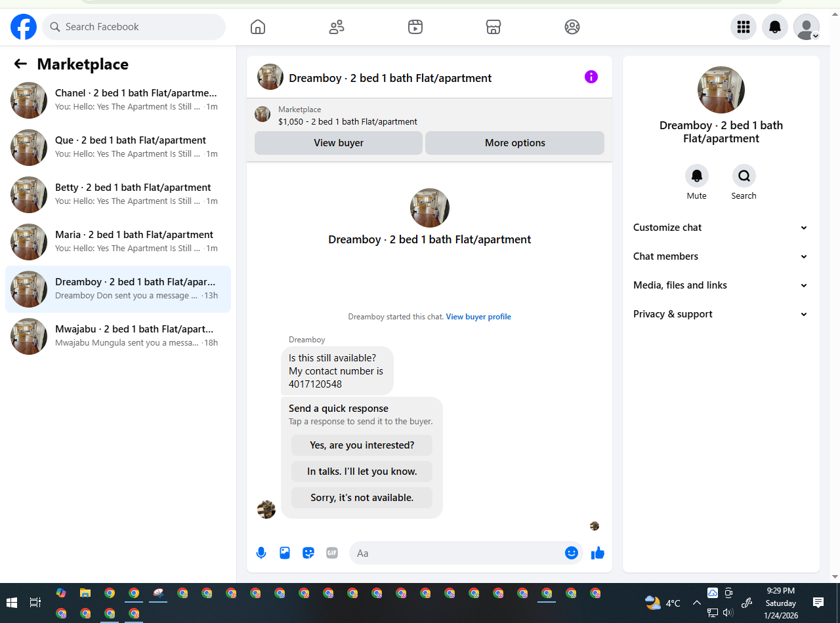Click the Mute bell icon
Screen dimensions: 840x623
pyautogui.click(x=697, y=176)
